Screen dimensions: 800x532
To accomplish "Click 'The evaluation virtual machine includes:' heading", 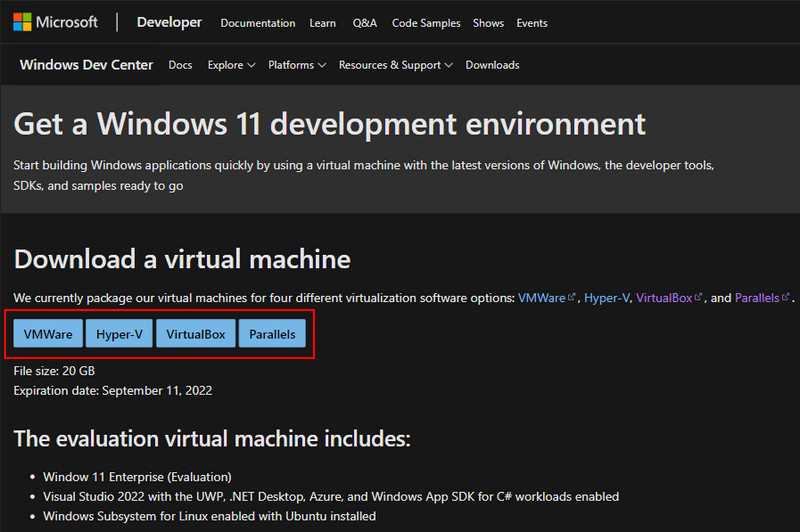I will 212,439.
